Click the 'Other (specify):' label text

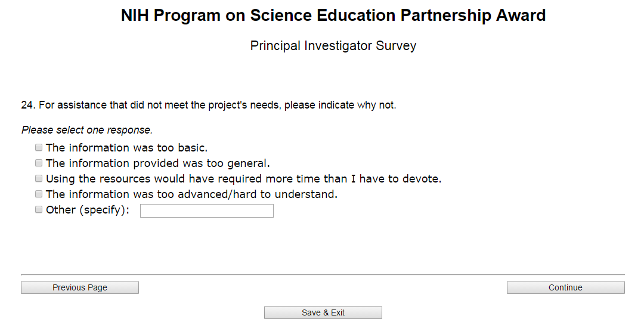coord(88,210)
